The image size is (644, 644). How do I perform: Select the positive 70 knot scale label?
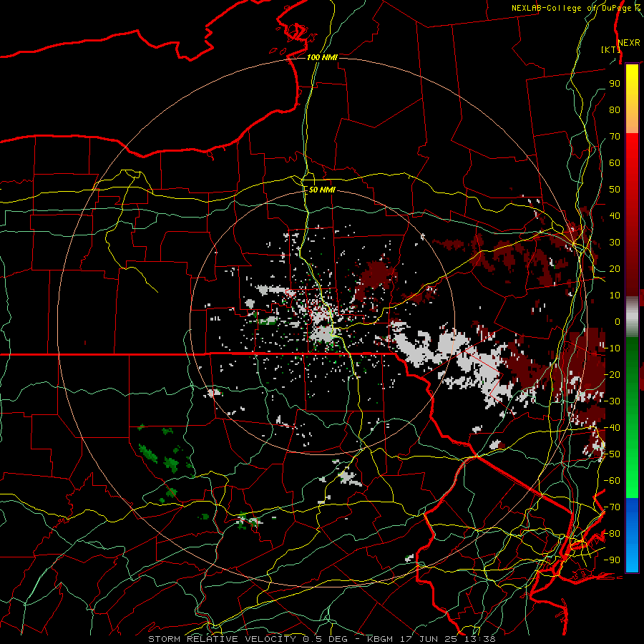pyautogui.click(x=615, y=137)
